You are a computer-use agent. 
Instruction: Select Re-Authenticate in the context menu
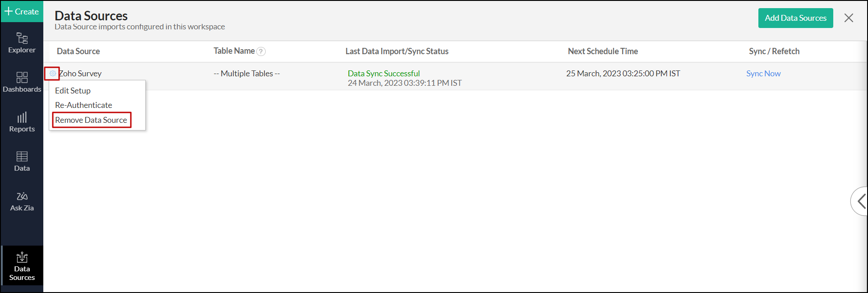point(83,105)
